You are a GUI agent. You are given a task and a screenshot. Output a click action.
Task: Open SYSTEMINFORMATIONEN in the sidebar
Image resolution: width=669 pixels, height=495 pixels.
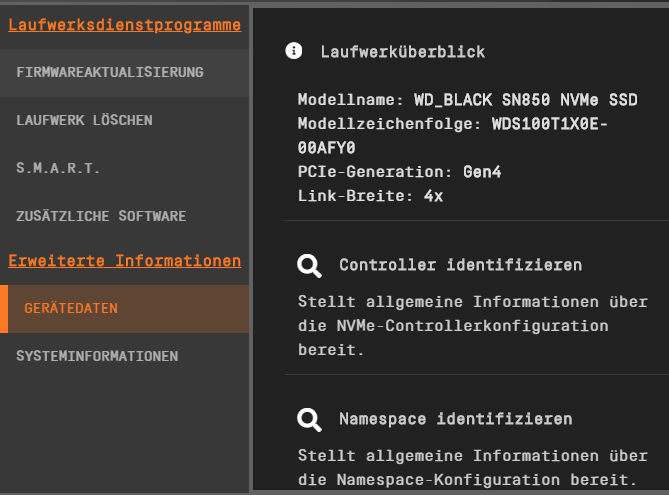[x=125, y=356]
